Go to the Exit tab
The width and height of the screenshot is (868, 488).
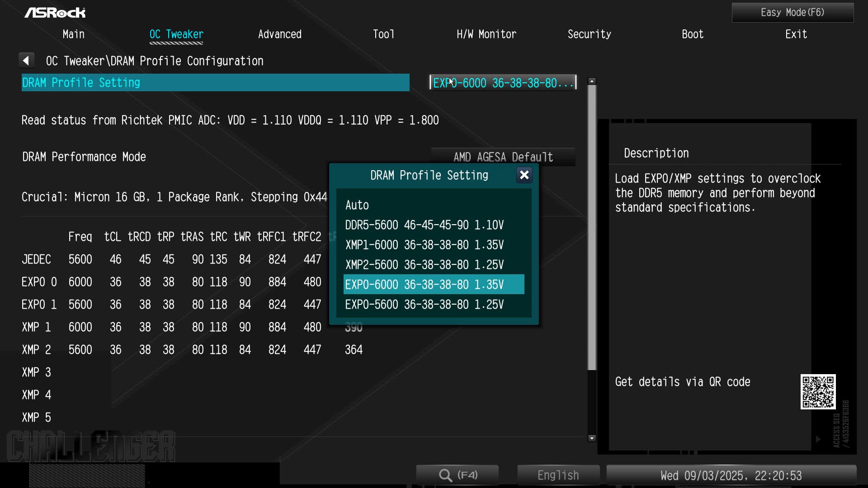point(796,34)
